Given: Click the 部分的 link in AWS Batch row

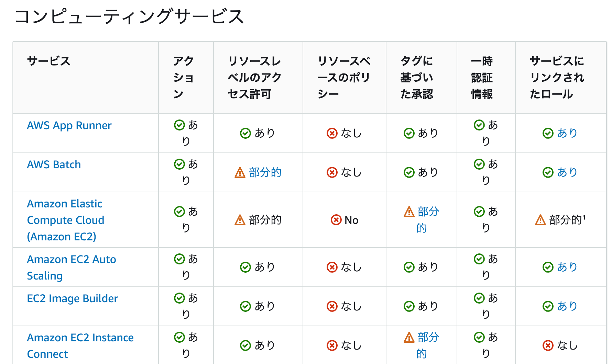Looking at the screenshot, I should point(265,172).
